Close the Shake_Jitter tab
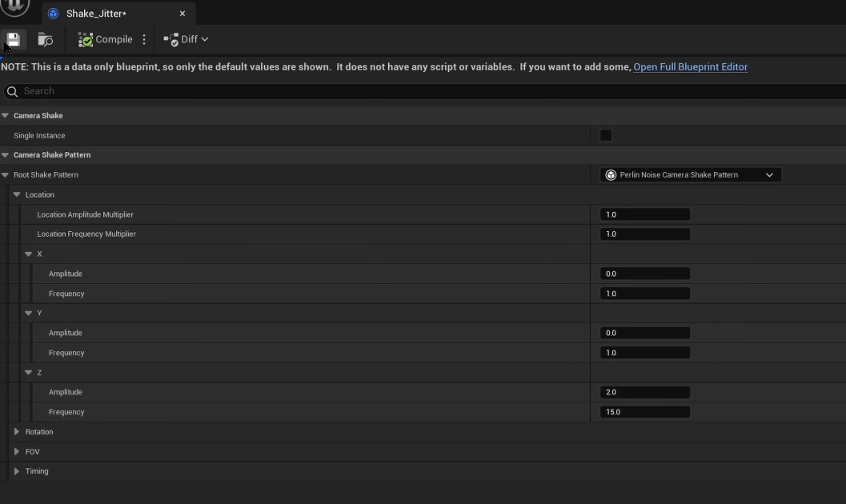This screenshot has height=504, width=846. pyautogui.click(x=182, y=14)
